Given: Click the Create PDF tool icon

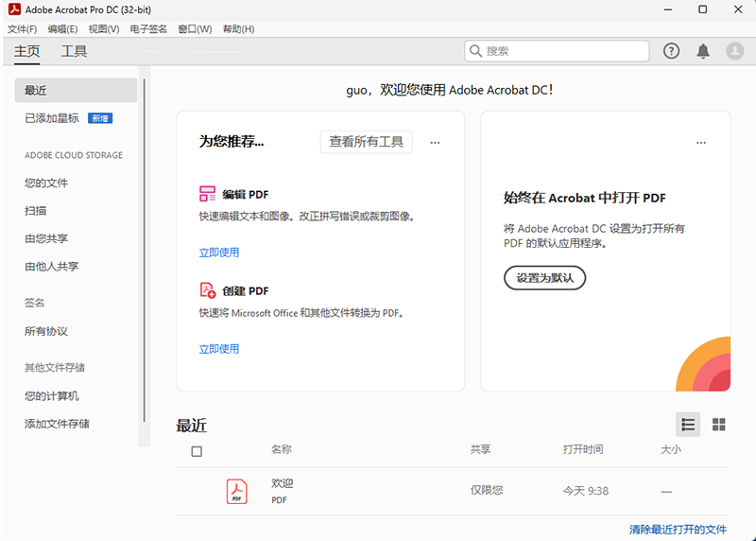Looking at the screenshot, I should pyautogui.click(x=207, y=290).
